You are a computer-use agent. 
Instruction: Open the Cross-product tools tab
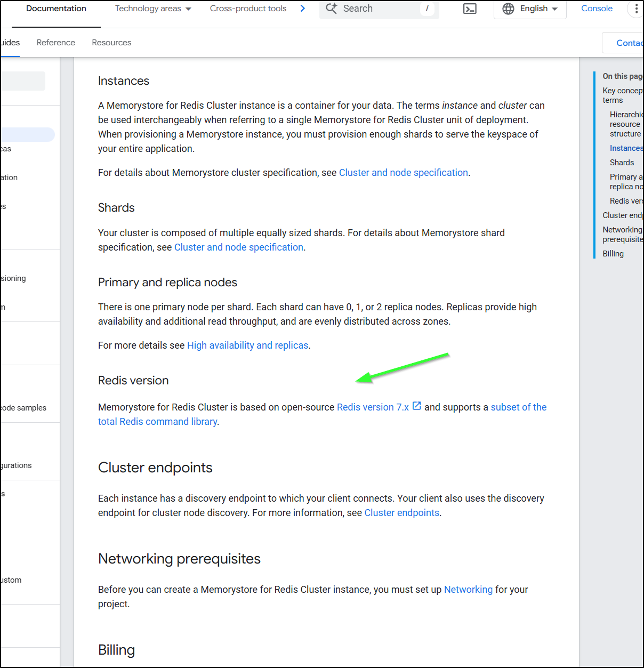[248, 9]
